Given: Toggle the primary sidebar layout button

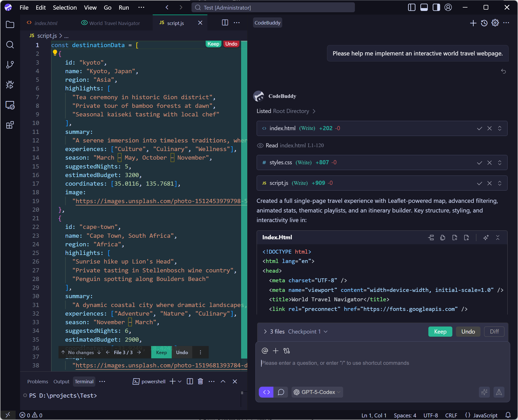Looking at the screenshot, I should 411,8.
